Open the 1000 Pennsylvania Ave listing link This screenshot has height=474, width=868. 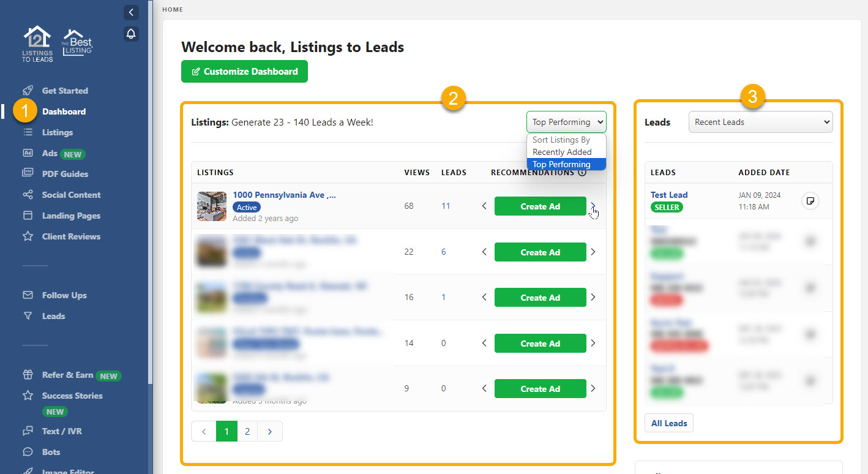point(284,195)
